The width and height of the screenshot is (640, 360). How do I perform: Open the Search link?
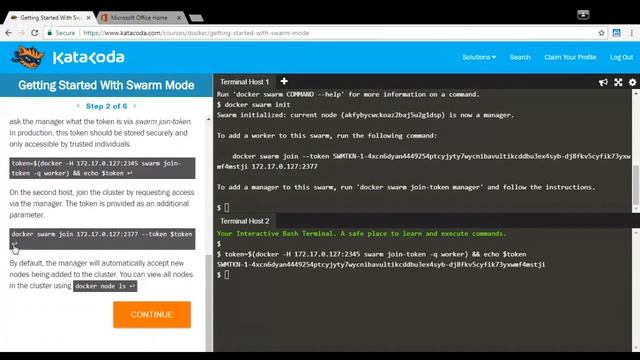pos(520,57)
